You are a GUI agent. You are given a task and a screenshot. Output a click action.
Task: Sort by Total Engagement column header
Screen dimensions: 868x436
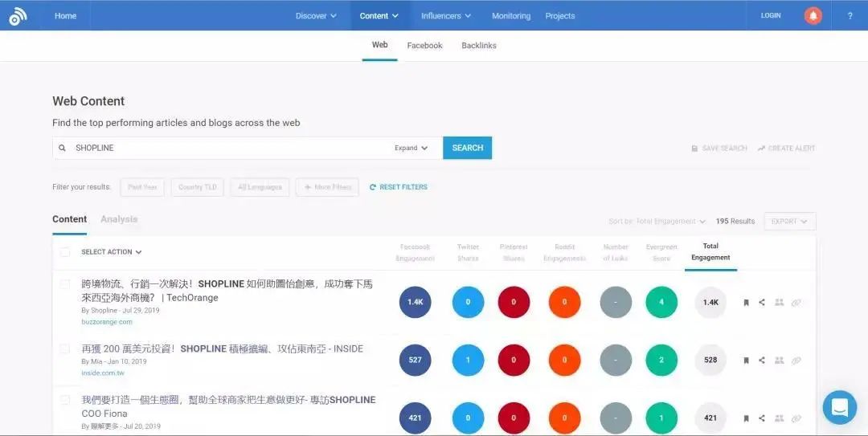(710, 252)
